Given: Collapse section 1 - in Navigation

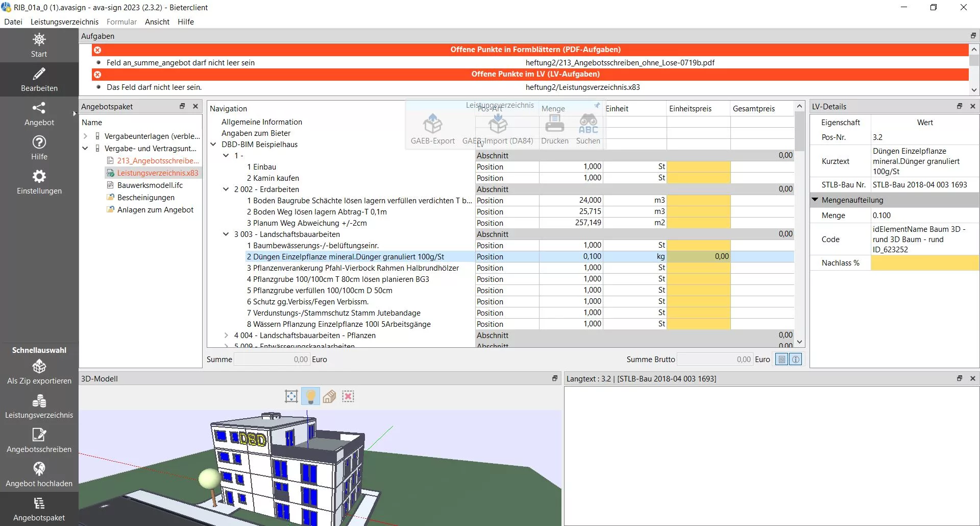Looking at the screenshot, I should pos(226,156).
